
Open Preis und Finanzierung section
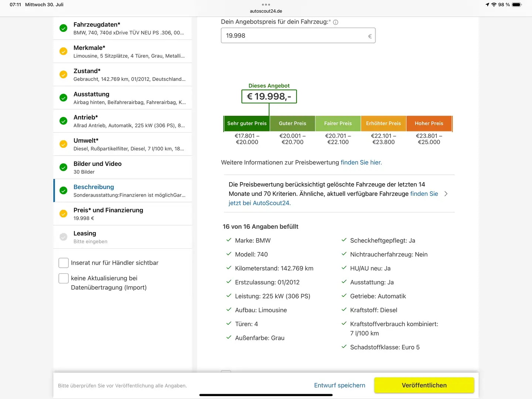[123, 214]
